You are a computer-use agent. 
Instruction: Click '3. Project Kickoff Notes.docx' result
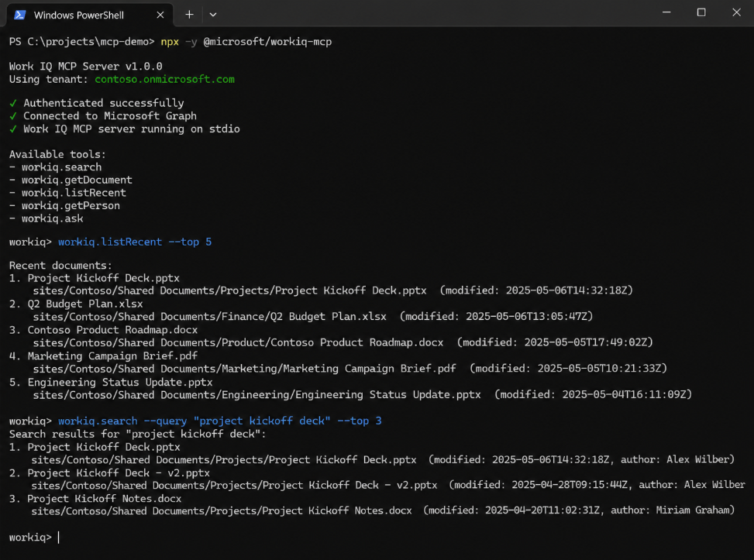pos(95,499)
